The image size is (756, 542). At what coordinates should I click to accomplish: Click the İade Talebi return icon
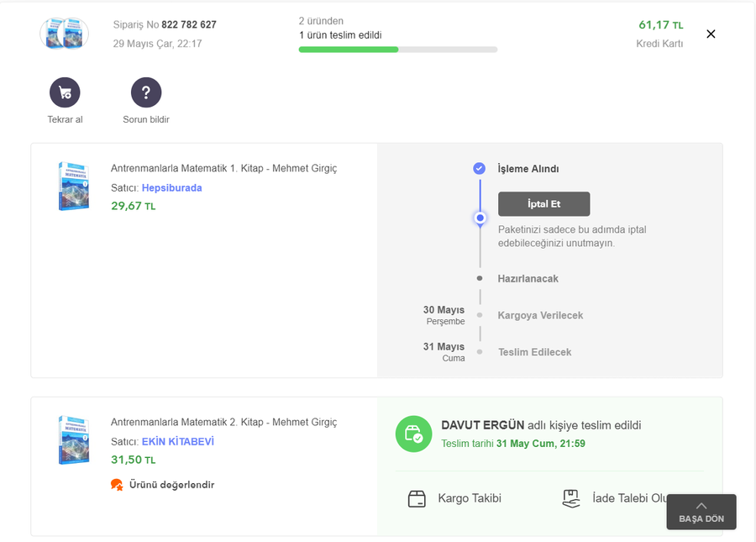point(571,498)
